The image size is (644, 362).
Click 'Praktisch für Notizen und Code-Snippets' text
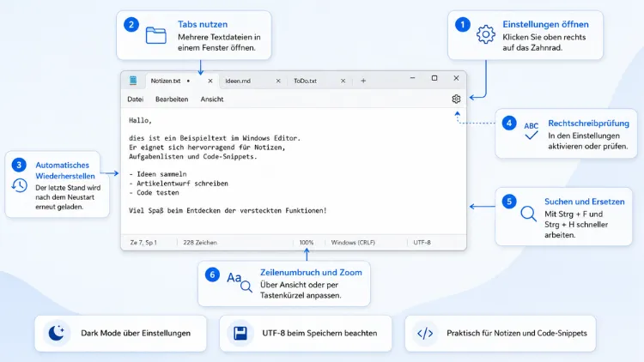pyautogui.click(x=517, y=333)
